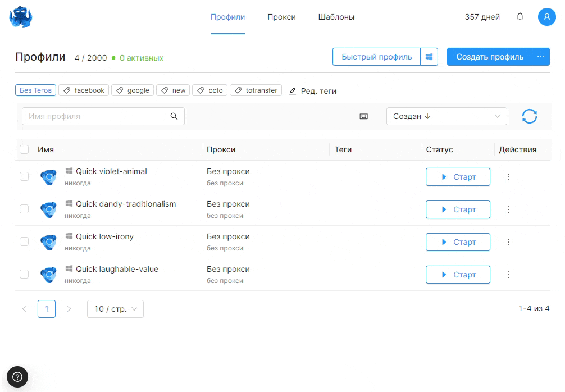
Task: Click the notification bell icon
Action: pos(520,17)
